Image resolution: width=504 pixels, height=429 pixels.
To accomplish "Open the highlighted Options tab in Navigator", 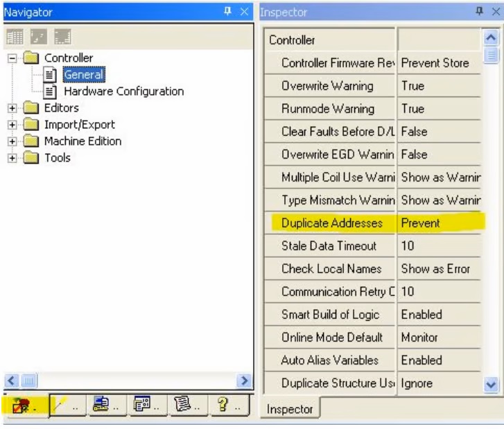I will 24,405.
